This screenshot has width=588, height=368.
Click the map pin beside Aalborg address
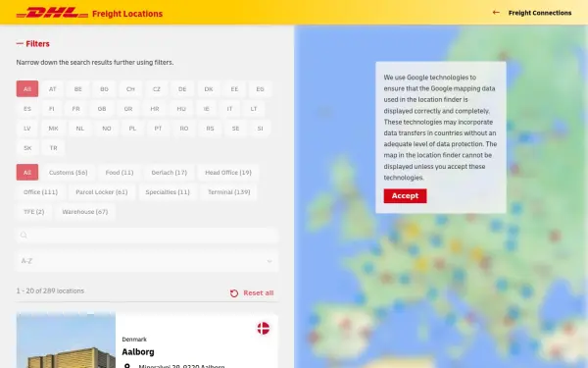(x=127, y=366)
